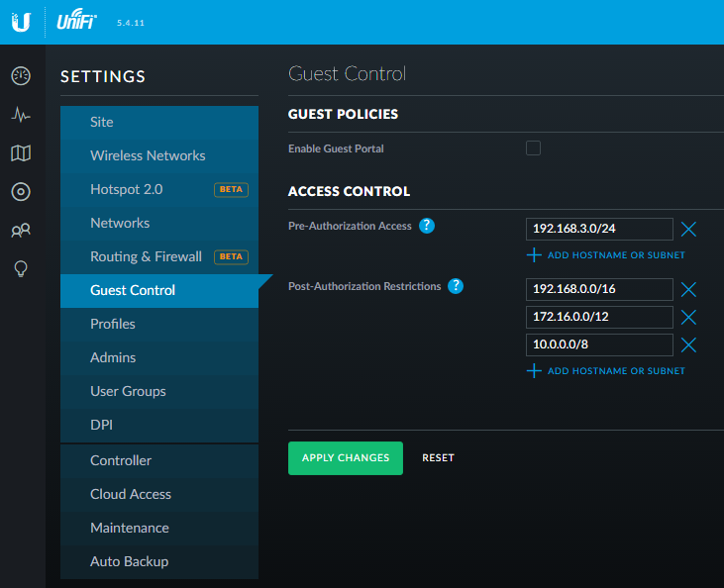The image size is (724, 588).
Task: Open the Statistics pulse icon
Action: (21, 115)
